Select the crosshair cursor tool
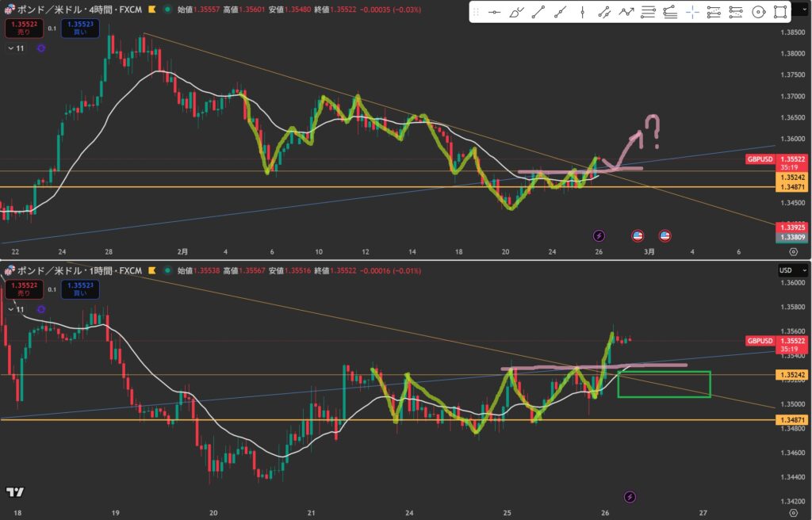This screenshot has width=812, height=520. (x=692, y=12)
